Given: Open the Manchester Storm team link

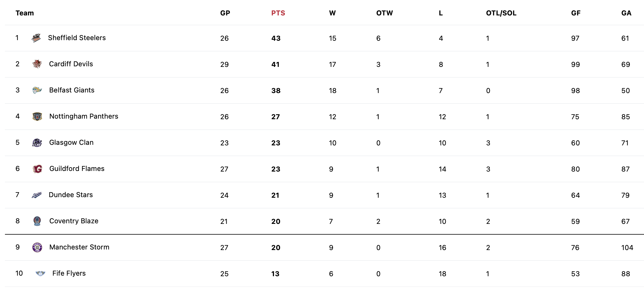Looking at the screenshot, I should click(x=79, y=247).
